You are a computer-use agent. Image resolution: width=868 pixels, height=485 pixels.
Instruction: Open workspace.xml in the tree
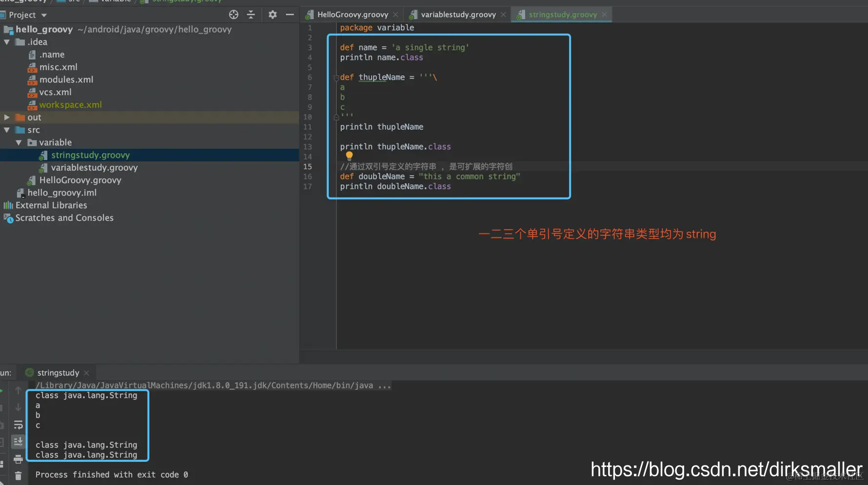pos(70,105)
